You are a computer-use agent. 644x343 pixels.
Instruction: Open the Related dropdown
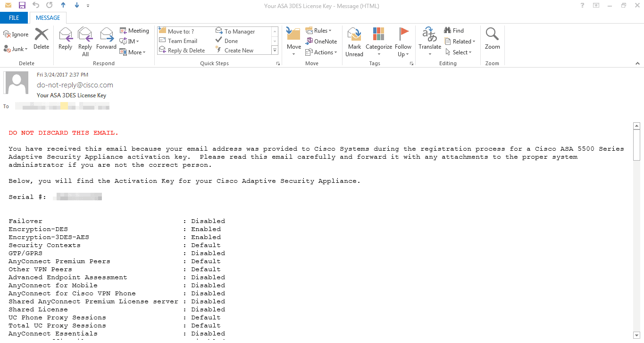(x=460, y=42)
